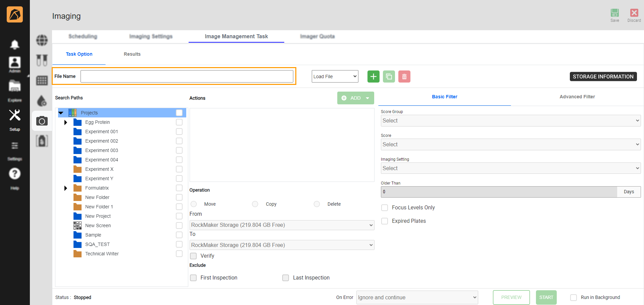Check the Experiment 001 checkbox
The height and width of the screenshot is (305, 644).
point(179,132)
